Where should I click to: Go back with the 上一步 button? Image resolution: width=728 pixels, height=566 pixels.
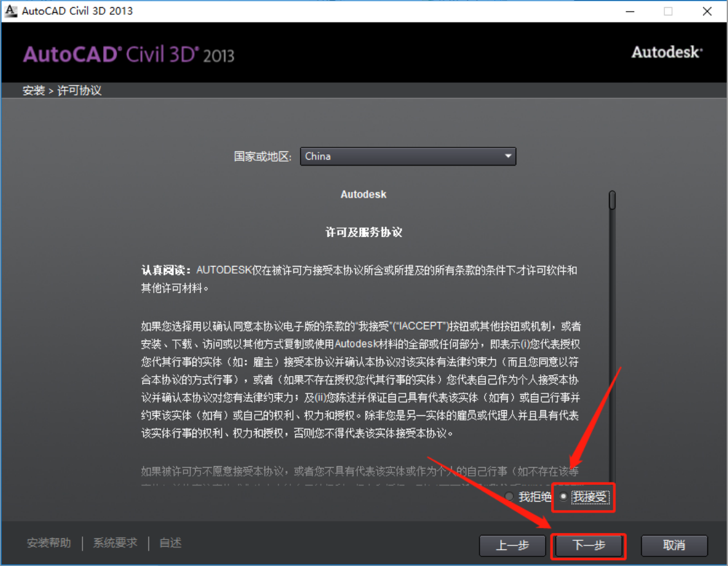tap(512, 545)
